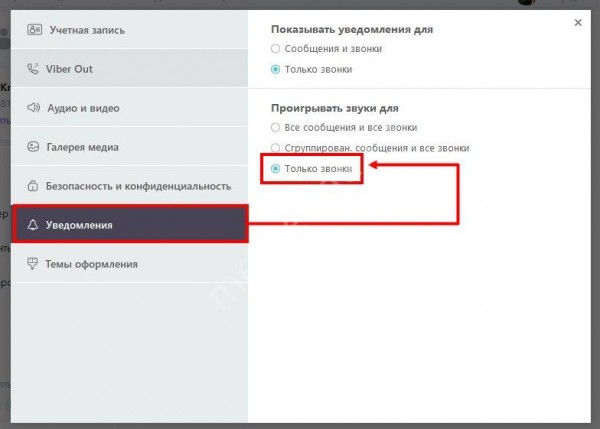
Task: Click the speaker icon beside Аудио и видео
Action: coord(33,108)
